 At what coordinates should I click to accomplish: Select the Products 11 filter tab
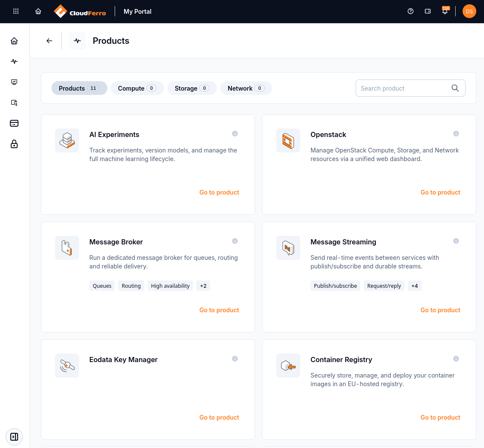click(79, 88)
